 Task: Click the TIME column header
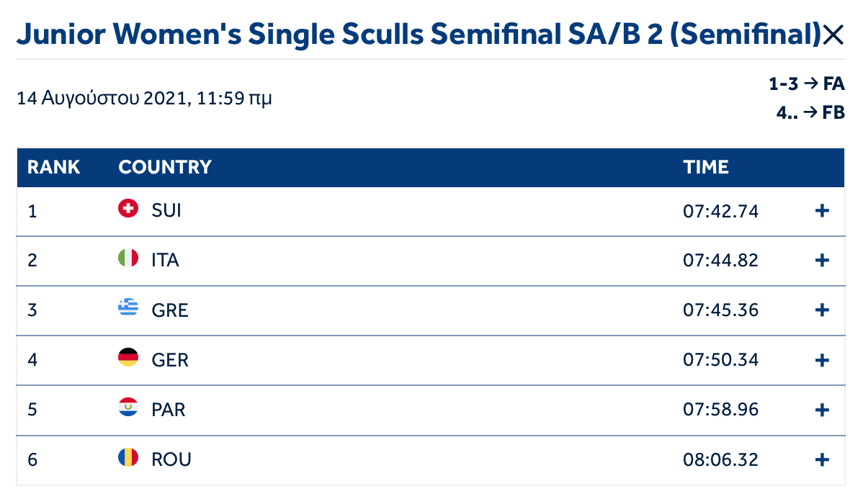point(706,168)
